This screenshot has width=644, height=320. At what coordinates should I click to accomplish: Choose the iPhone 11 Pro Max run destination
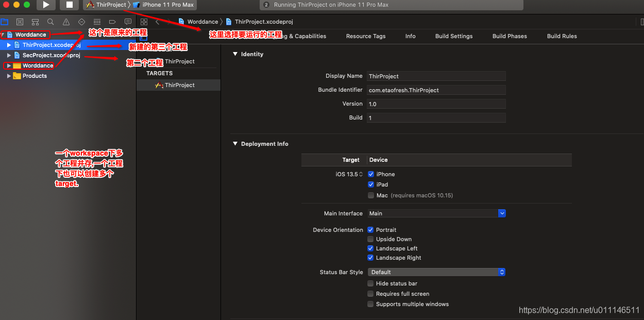pos(164,5)
